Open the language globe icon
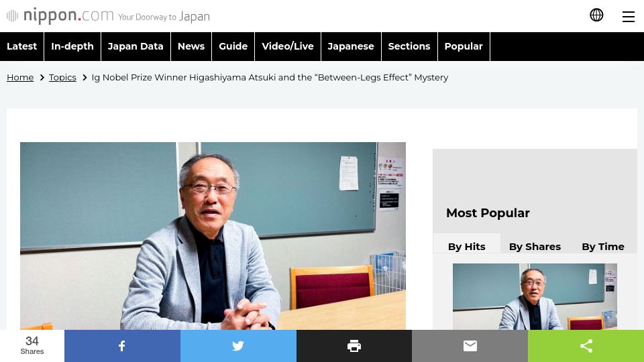This screenshot has width=644, height=362. [x=596, y=15]
